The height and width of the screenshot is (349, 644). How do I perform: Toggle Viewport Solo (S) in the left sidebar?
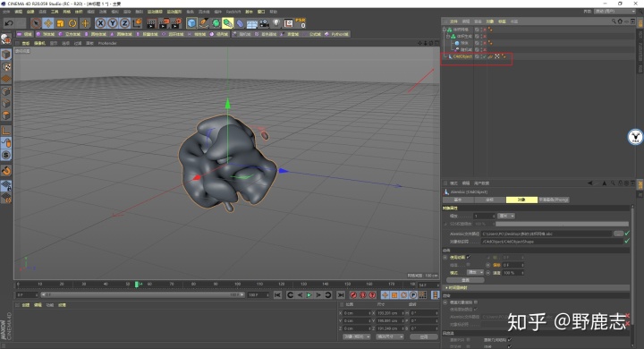tap(5, 155)
